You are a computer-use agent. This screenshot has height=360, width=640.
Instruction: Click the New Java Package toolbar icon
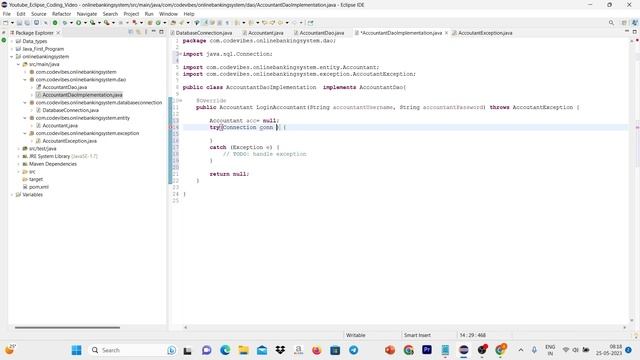tap(150, 23)
